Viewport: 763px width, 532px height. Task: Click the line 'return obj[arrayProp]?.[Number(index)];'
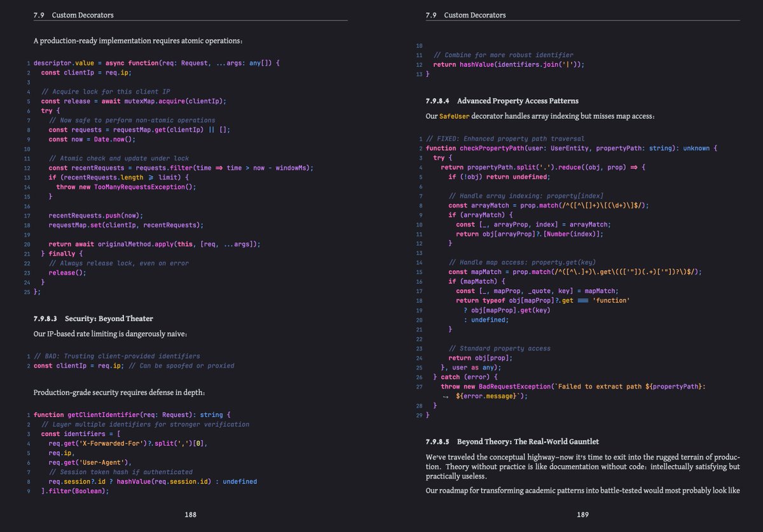pyautogui.click(x=529, y=234)
